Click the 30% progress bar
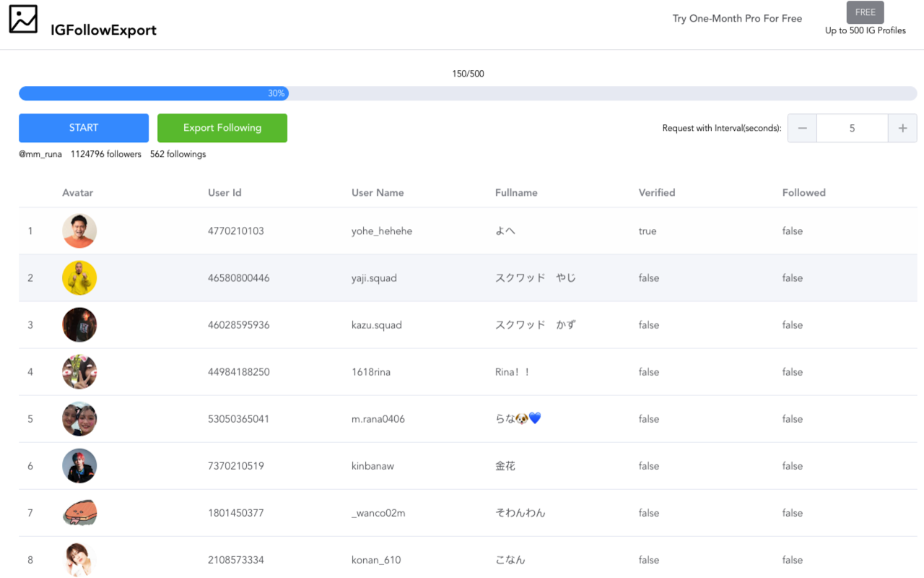The image size is (924, 578). tap(468, 93)
